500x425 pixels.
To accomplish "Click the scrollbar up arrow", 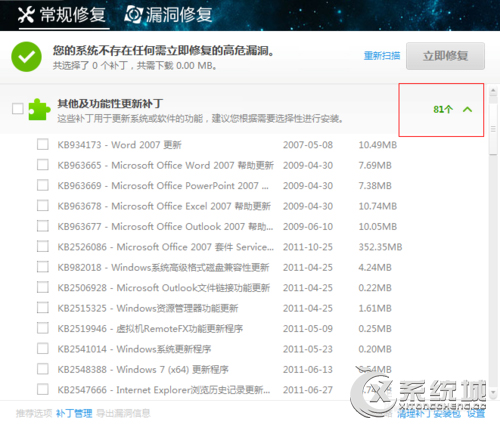I will pos(493,91).
